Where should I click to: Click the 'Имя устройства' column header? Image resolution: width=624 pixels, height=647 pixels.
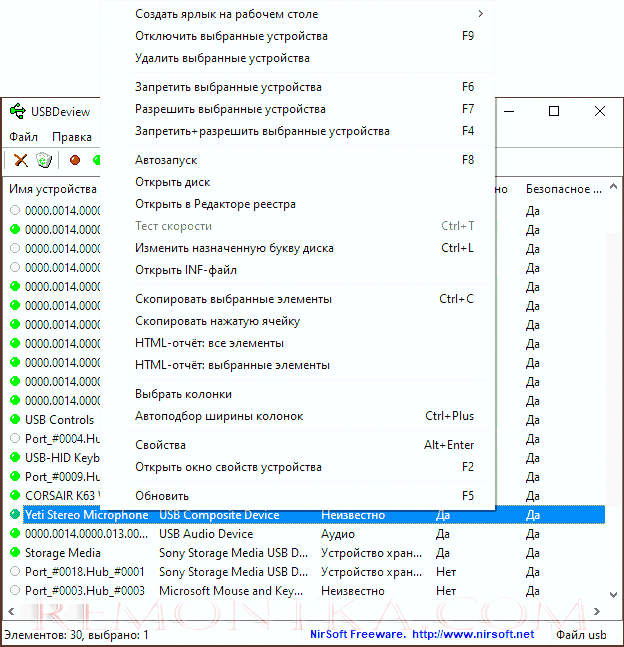(x=52, y=189)
